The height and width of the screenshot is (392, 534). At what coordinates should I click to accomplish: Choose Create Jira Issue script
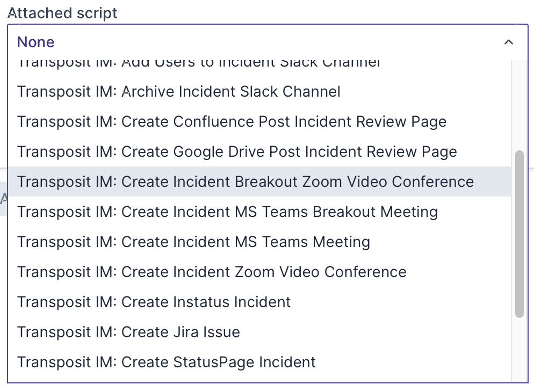(x=128, y=332)
